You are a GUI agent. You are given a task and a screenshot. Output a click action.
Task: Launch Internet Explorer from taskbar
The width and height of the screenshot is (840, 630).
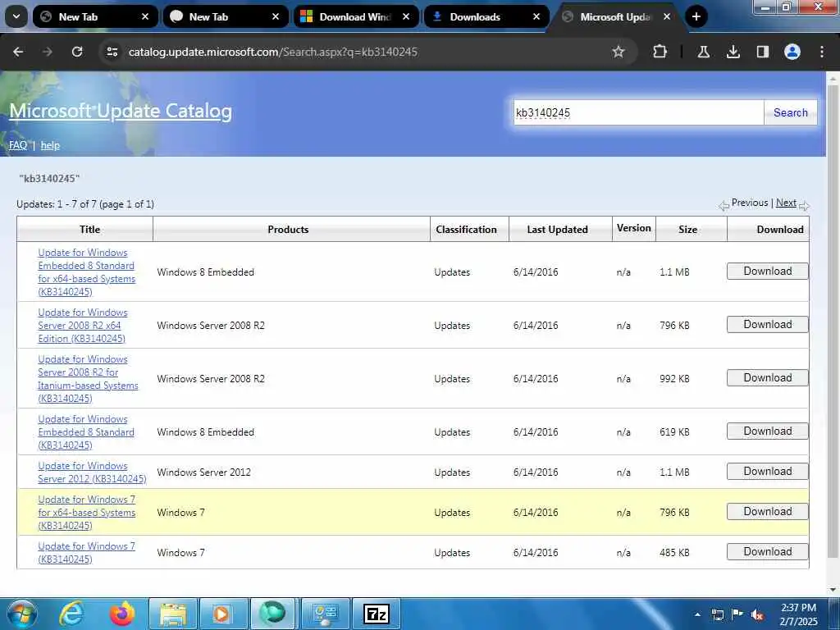pos(71,614)
